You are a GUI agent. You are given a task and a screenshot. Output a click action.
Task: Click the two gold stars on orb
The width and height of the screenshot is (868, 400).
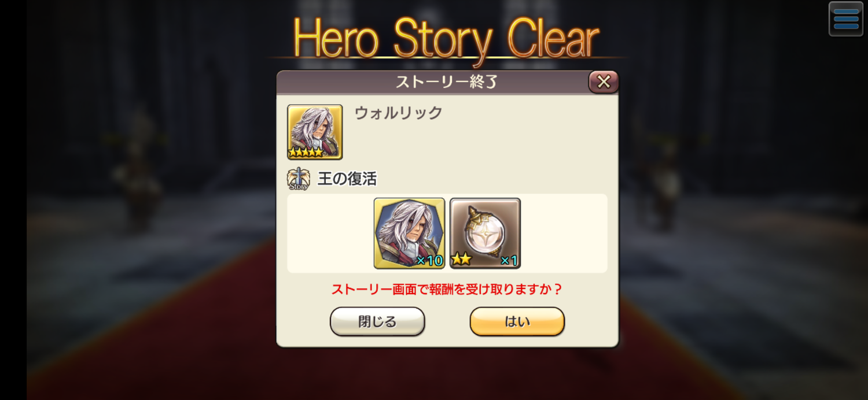(461, 260)
